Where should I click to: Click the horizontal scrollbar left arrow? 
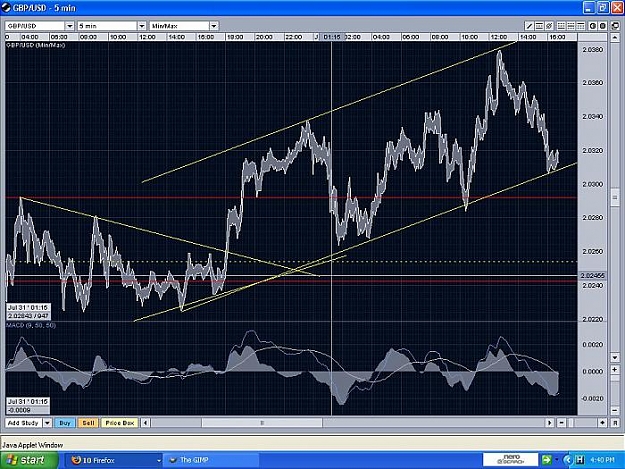(x=145, y=423)
